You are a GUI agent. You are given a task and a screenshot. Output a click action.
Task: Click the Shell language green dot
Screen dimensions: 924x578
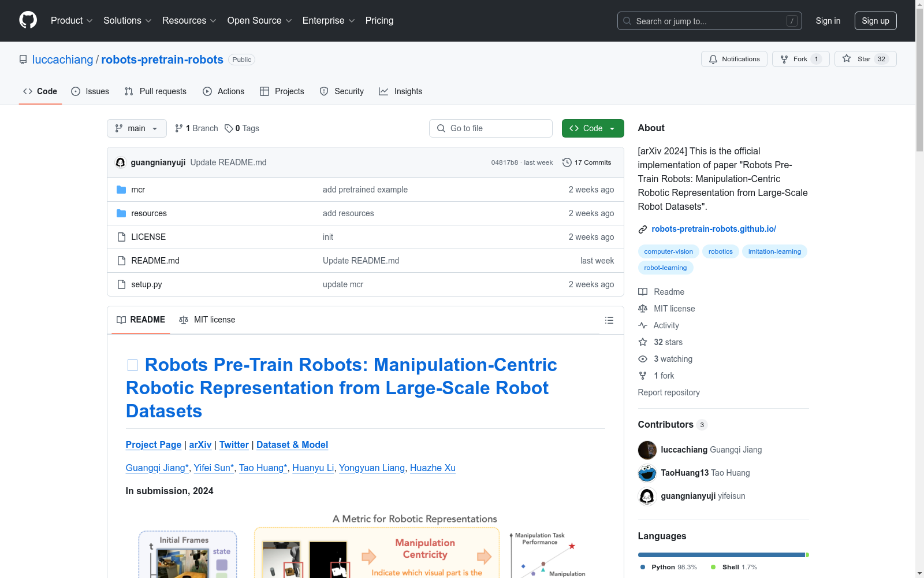tap(713, 567)
